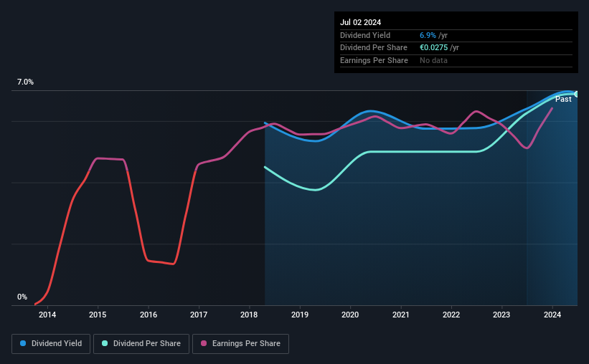This screenshot has height=364, width=589.
Task: Click the tooltip 'Dividend Per Share' row label
Action: pyautogui.click(x=374, y=48)
